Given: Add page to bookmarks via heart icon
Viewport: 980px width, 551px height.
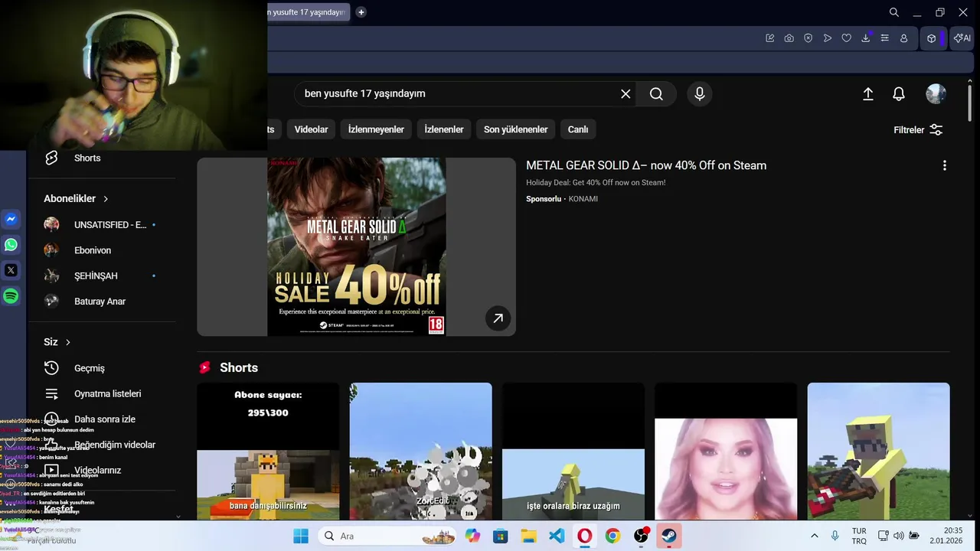Looking at the screenshot, I should [846, 38].
